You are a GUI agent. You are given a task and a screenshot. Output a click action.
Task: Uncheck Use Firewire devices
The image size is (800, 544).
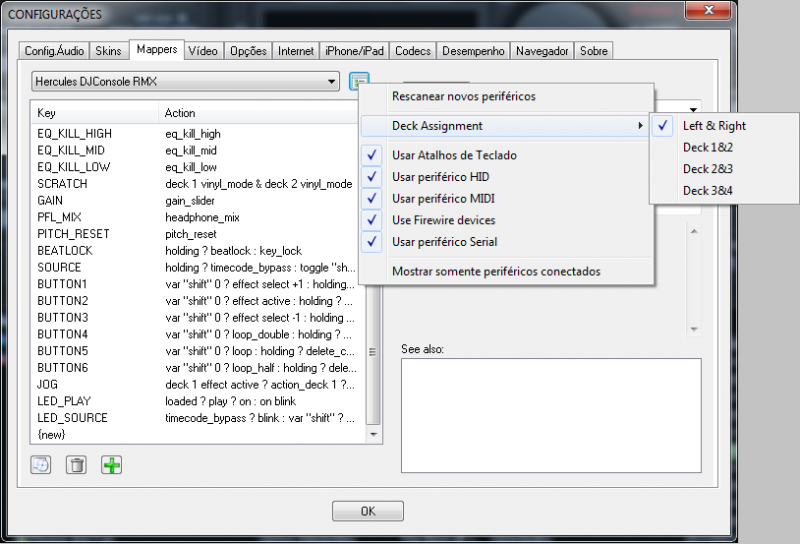tap(443, 220)
